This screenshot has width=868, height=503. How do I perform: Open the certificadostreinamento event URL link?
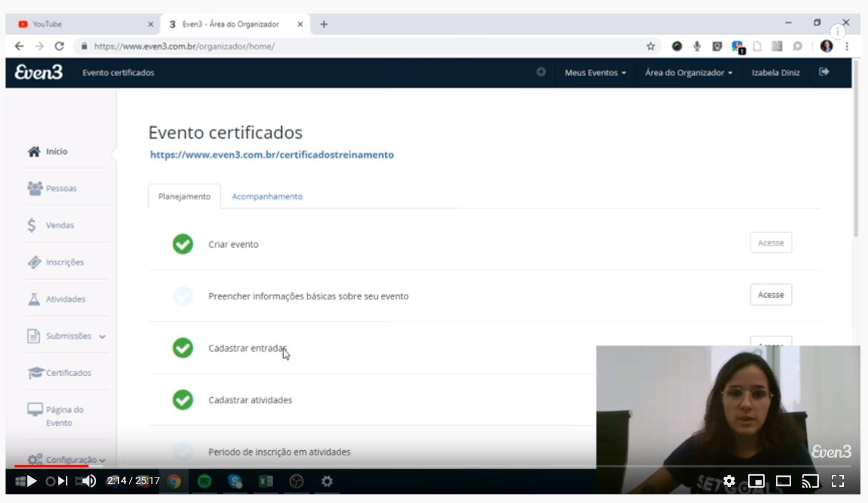coord(272,155)
